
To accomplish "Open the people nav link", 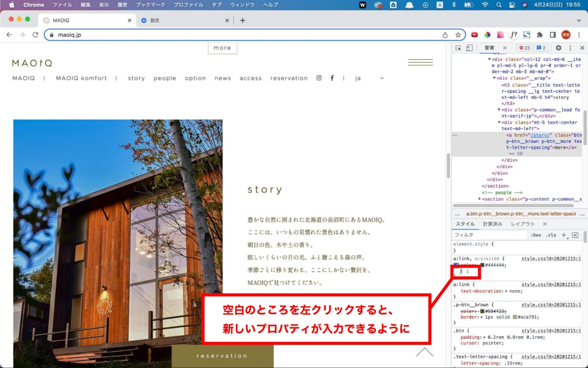I will pyautogui.click(x=165, y=79).
